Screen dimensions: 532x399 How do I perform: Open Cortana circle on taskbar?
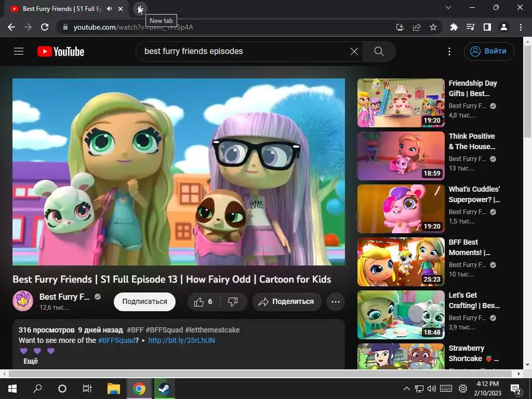[62, 389]
